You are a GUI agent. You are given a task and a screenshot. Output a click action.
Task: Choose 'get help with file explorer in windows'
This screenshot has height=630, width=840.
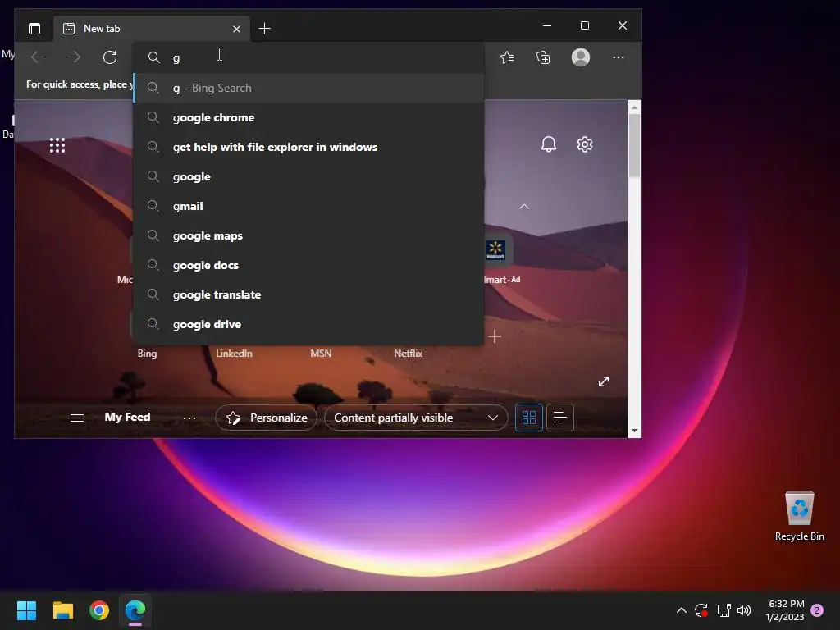(x=308, y=147)
